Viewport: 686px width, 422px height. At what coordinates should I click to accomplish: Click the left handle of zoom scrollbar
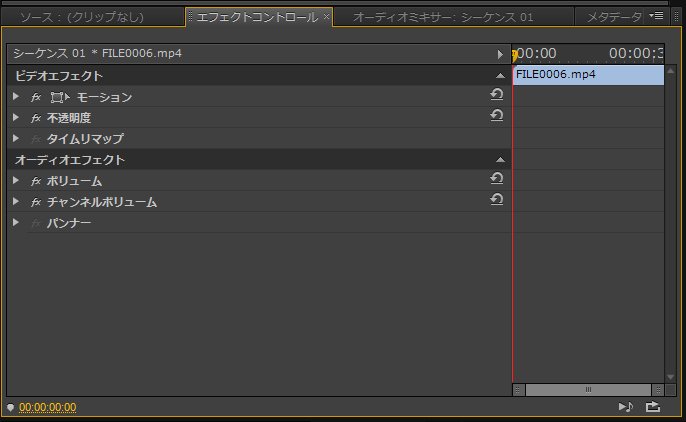coord(518,389)
